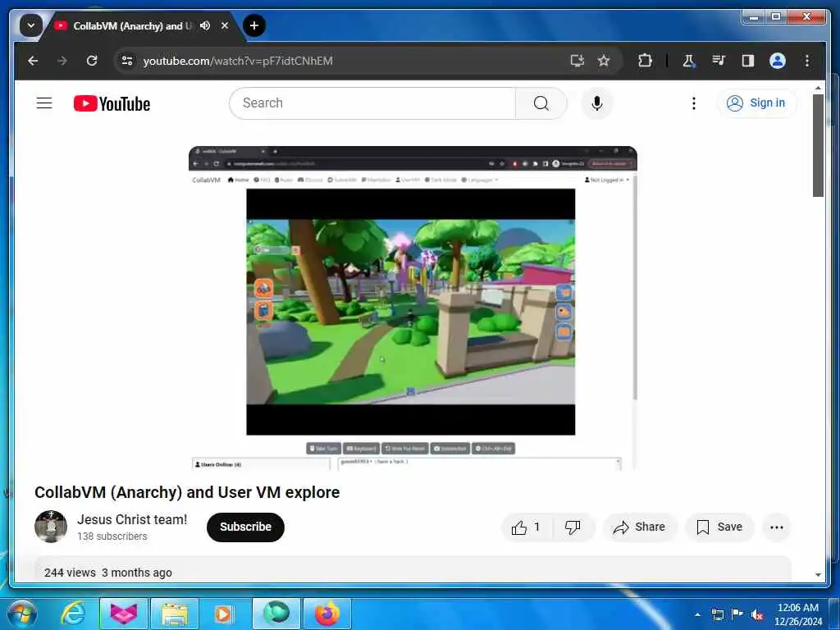
Task: Bookmark this page with the star icon
Action: (604, 61)
